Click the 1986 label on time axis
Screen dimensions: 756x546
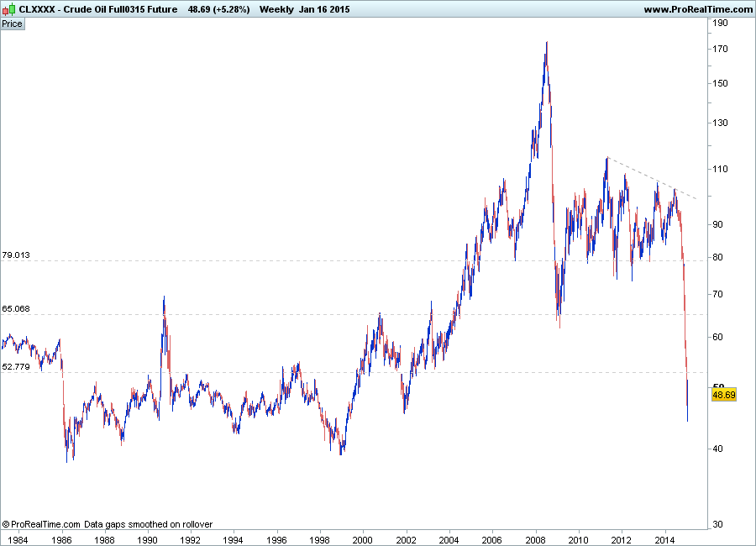click(x=61, y=540)
